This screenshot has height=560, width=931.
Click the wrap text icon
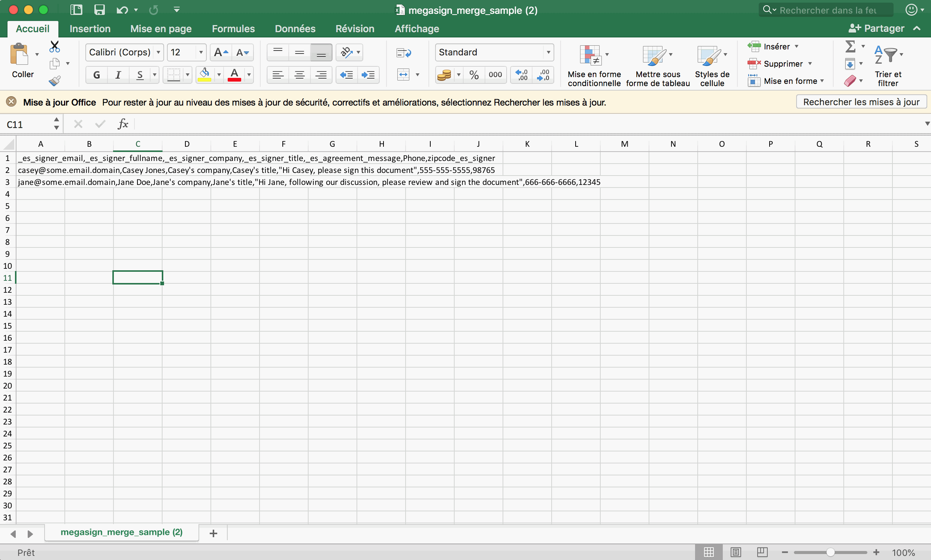point(403,53)
